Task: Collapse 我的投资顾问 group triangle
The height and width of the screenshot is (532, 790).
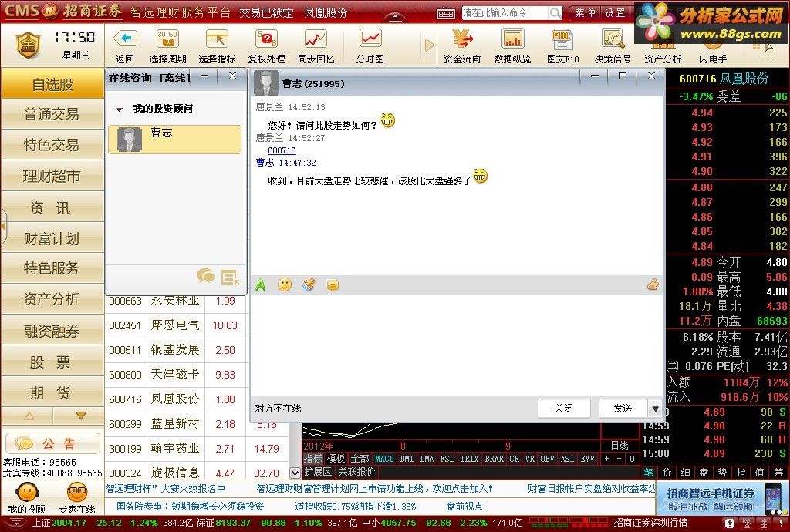Action: click(x=120, y=109)
